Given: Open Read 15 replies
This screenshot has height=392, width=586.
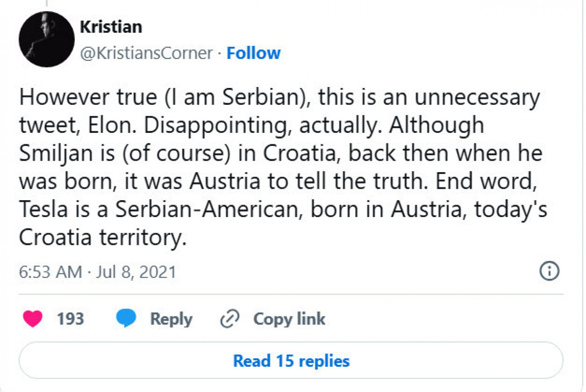Looking at the screenshot, I should click(x=291, y=361).
